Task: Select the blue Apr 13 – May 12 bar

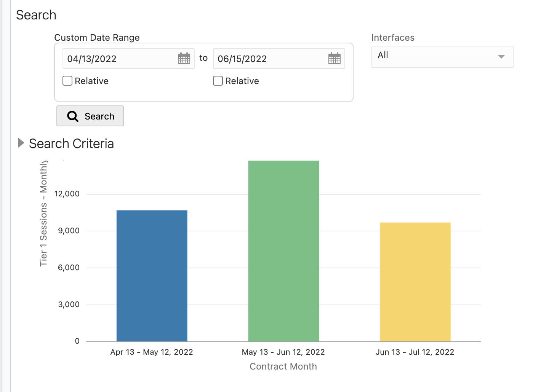Action: pyautogui.click(x=152, y=276)
